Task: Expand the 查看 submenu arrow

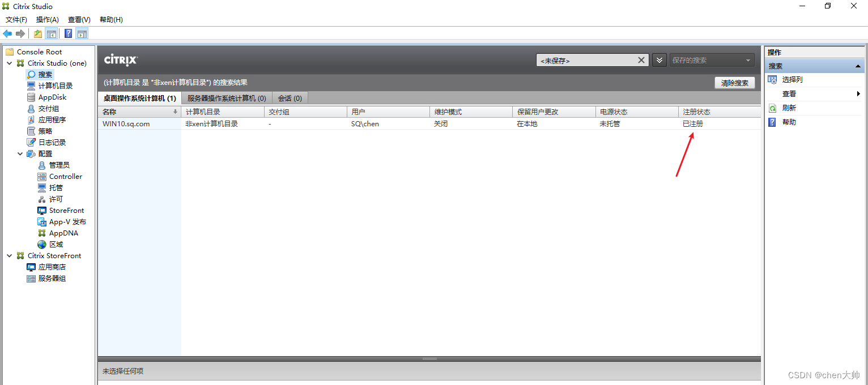Action: coord(858,93)
